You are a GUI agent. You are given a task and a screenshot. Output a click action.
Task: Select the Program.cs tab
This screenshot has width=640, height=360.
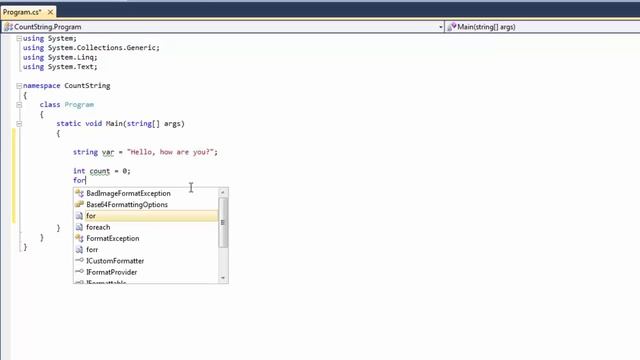(22, 12)
